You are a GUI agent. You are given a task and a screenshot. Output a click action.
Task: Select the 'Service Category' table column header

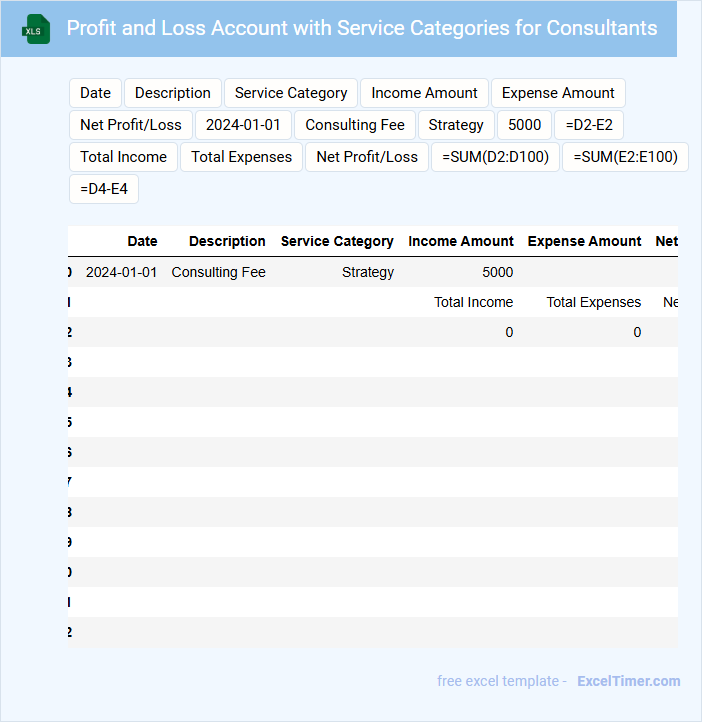click(337, 241)
